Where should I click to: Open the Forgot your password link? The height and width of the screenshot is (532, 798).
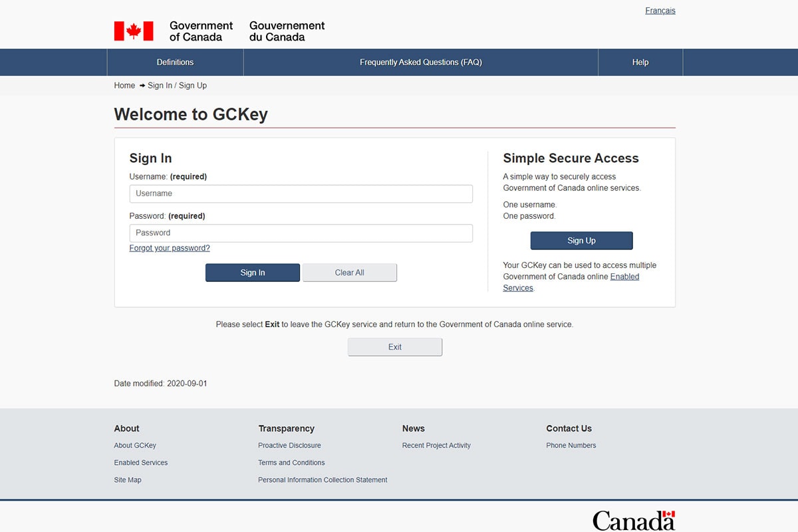[x=169, y=247]
